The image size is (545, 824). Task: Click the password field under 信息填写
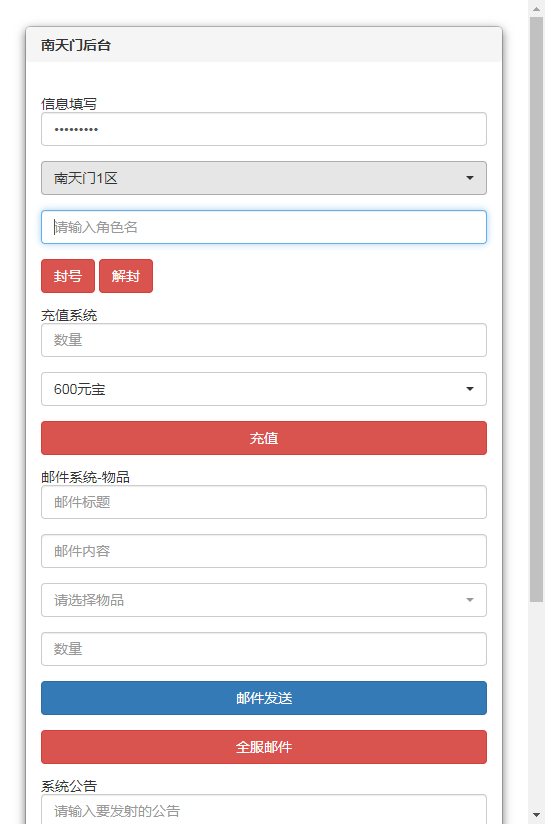(x=264, y=129)
